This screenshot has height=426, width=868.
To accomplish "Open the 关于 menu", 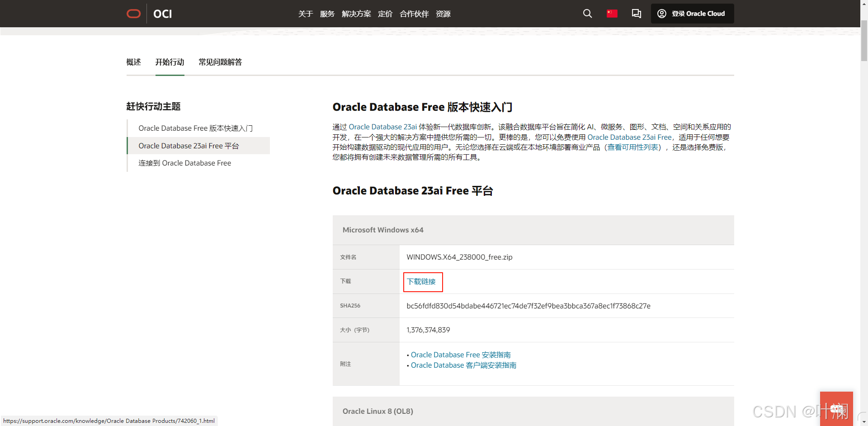I will click(306, 14).
